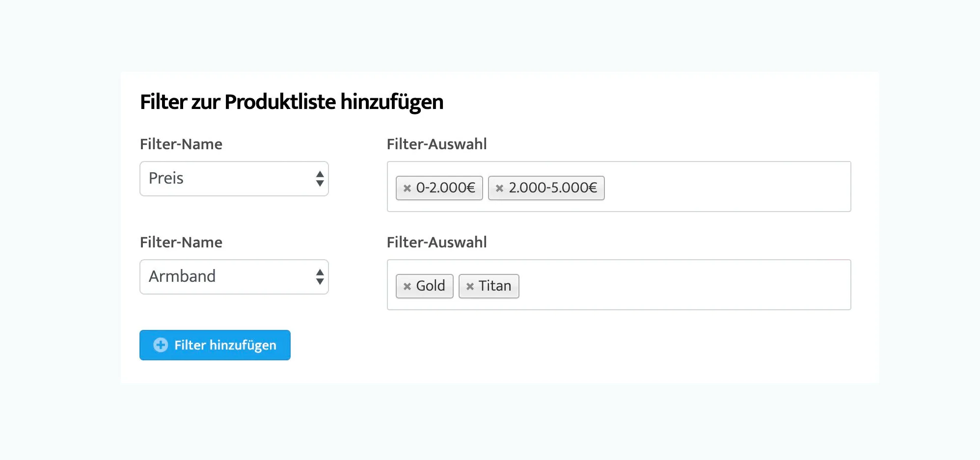Select the 2.000-5.000€ tag label
The height and width of the screenshot is (460, 980).
click(x=553, y=188)
